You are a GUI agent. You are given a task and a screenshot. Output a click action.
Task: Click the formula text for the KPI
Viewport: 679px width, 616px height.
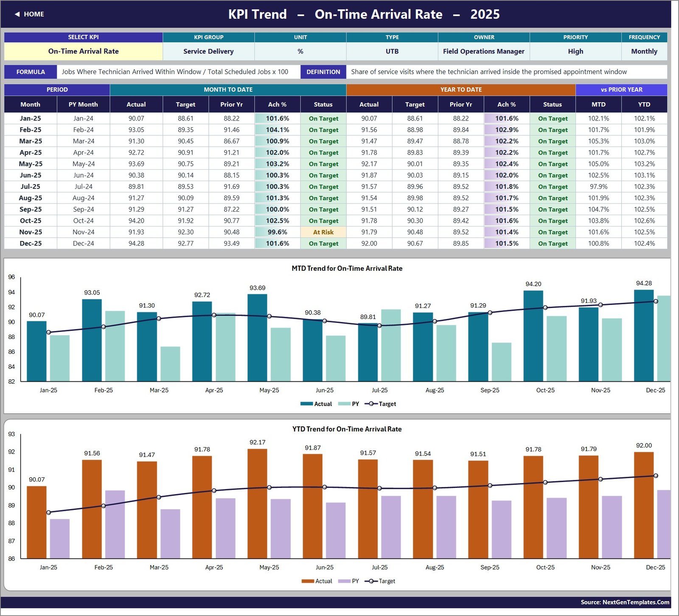click(x=175, y=72)
